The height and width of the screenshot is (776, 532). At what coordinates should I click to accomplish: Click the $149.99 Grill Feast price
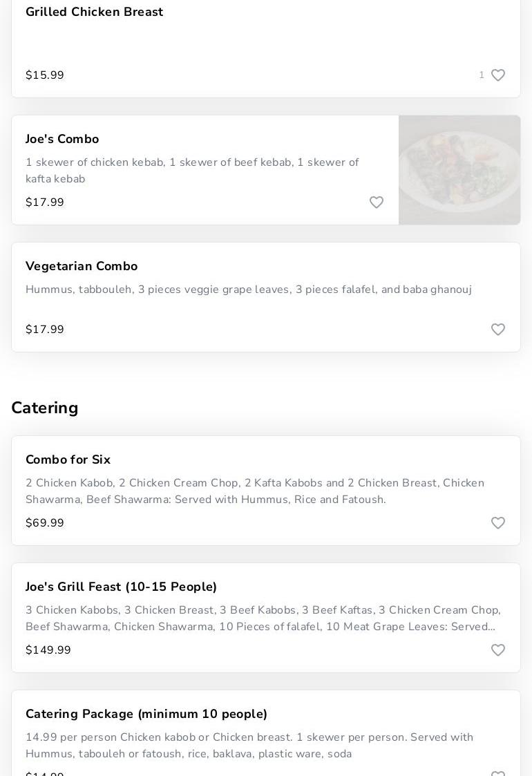coord(48,650)
